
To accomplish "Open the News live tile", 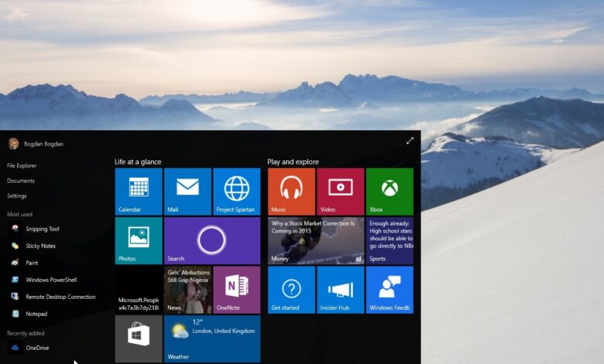I will tap(187, 290).
